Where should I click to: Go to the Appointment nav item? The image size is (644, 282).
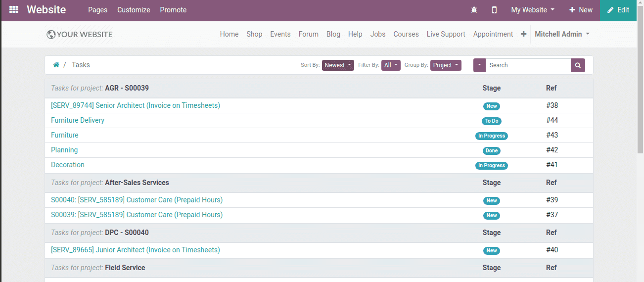(493, 34)
